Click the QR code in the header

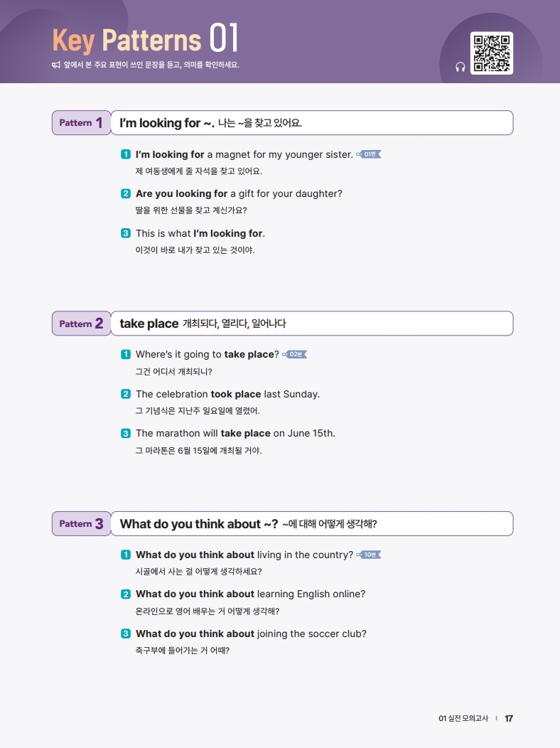pos(491,53)
